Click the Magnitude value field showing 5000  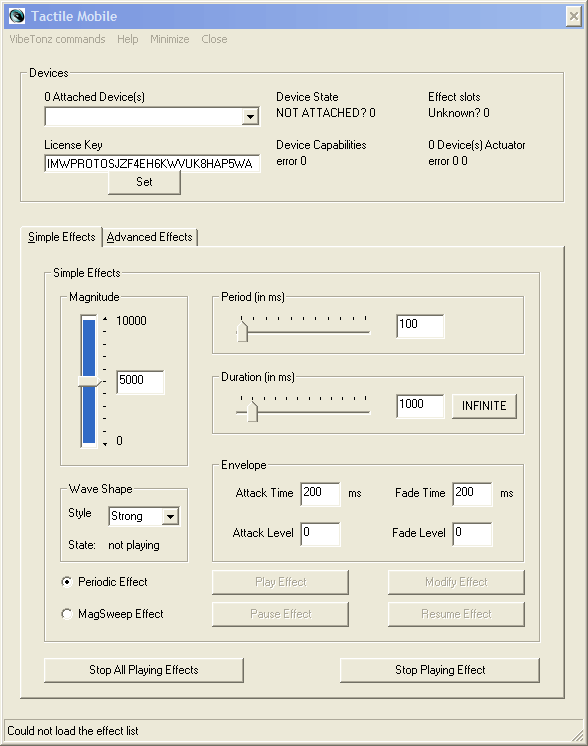(140, 382)
